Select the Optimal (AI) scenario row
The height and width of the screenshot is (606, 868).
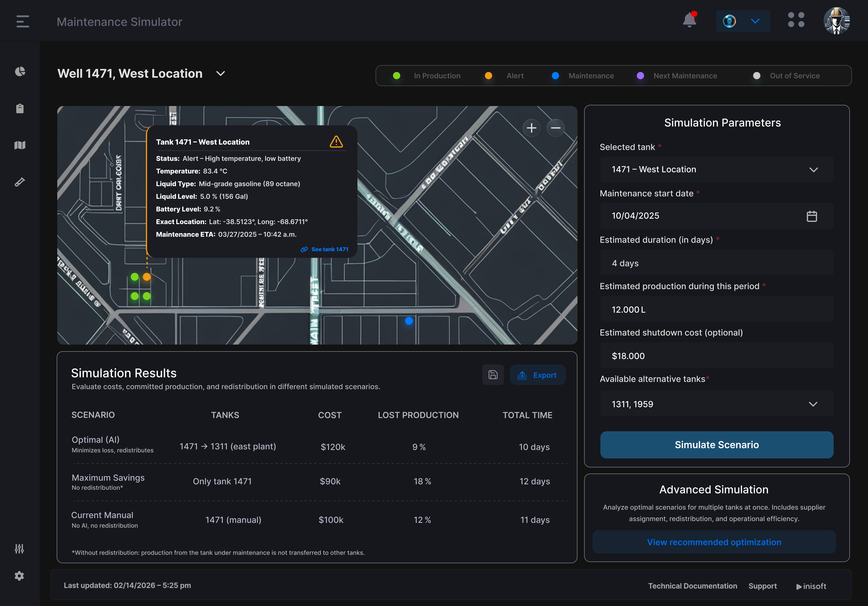point(319,445)
